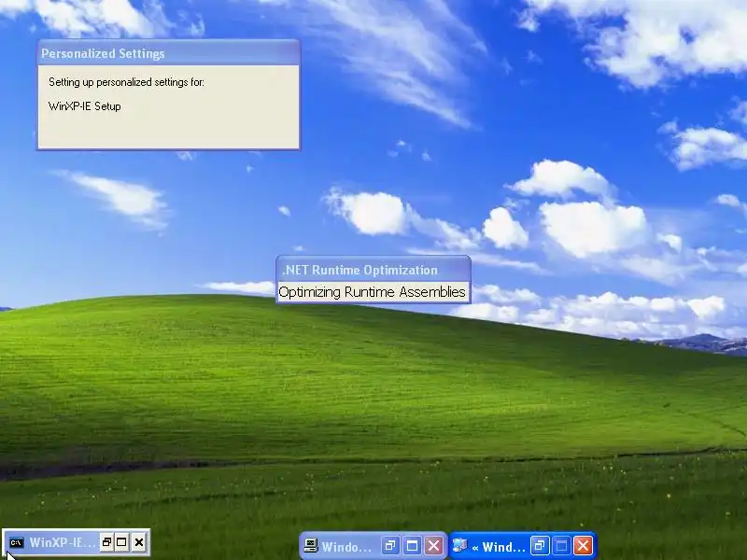Maximize the minimized WinXP-IE console window
The image size is (747, 560).
click(122, 542)
